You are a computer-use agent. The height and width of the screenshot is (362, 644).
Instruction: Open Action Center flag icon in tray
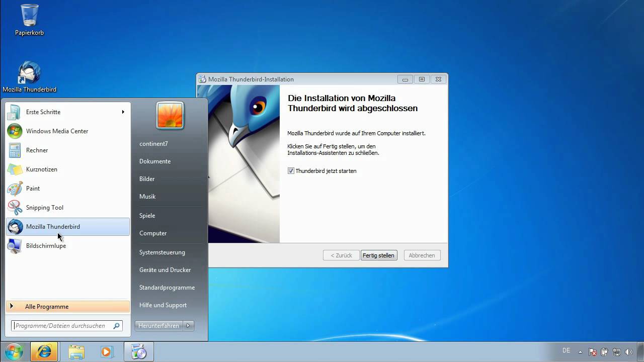click(593, 352)
